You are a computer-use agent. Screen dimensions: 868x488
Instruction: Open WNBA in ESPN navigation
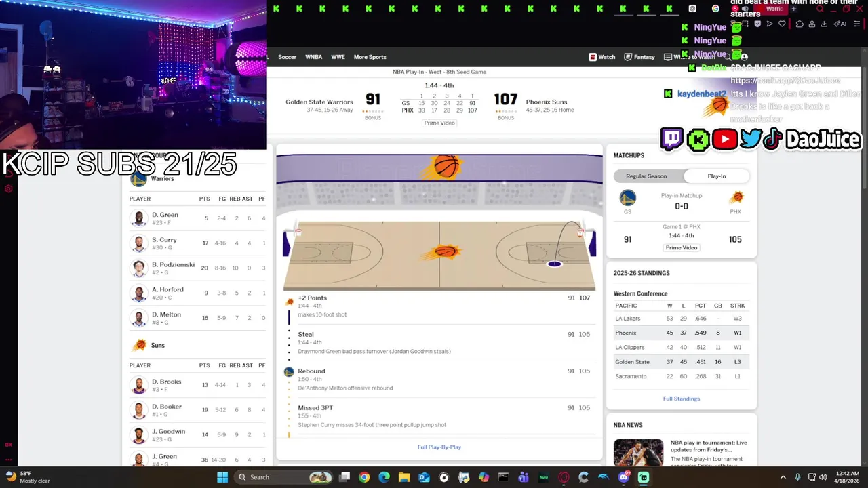click(313, 57)
